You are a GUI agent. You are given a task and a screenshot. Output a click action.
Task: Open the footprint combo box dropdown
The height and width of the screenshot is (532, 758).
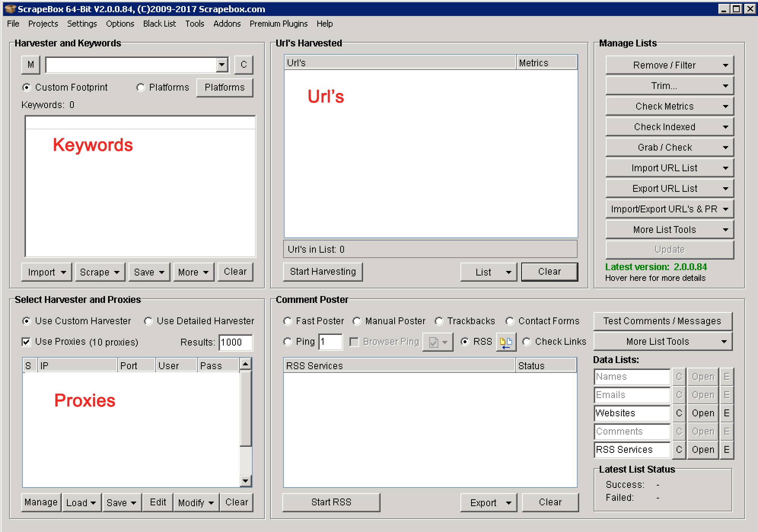(x=222, y=65)
